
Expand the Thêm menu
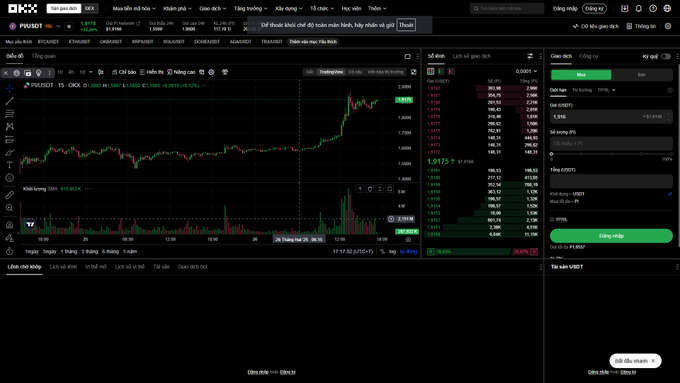tap(377, 8)
